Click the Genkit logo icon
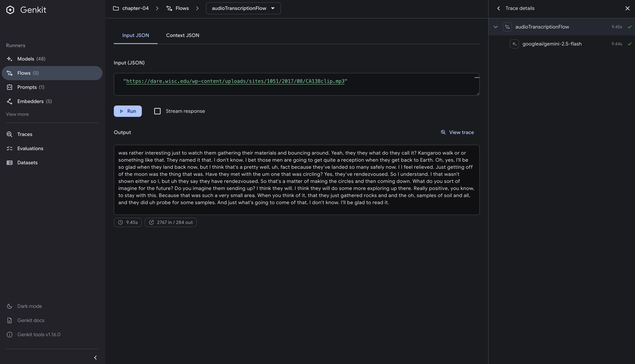Screen dimensions: 635x364 coord(10,10)
